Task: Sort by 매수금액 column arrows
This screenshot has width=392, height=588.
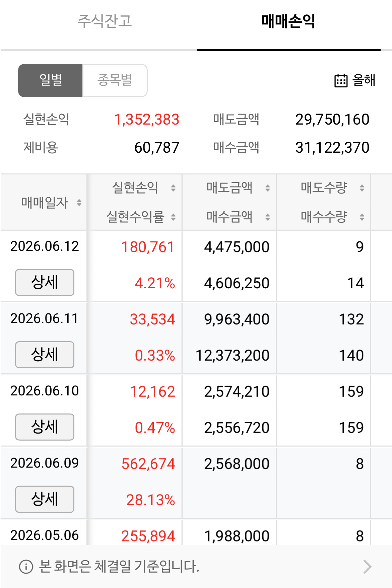Action: (268, 217)
